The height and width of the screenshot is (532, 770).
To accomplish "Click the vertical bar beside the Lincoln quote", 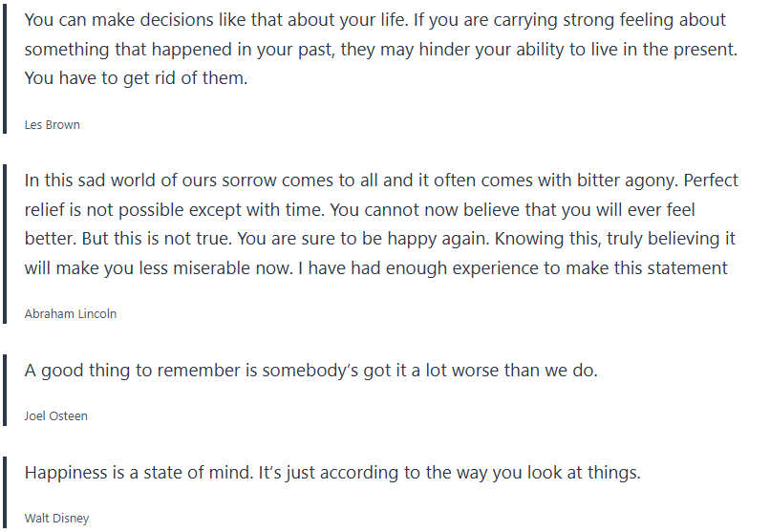I will pyautogui.click(x=5, y=239).
